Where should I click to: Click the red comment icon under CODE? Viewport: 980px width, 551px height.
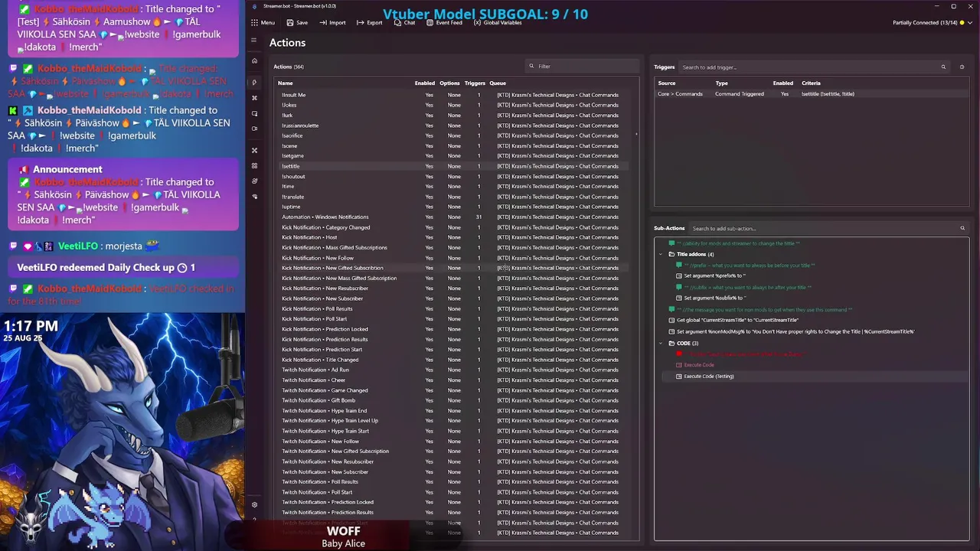point(679,354)
